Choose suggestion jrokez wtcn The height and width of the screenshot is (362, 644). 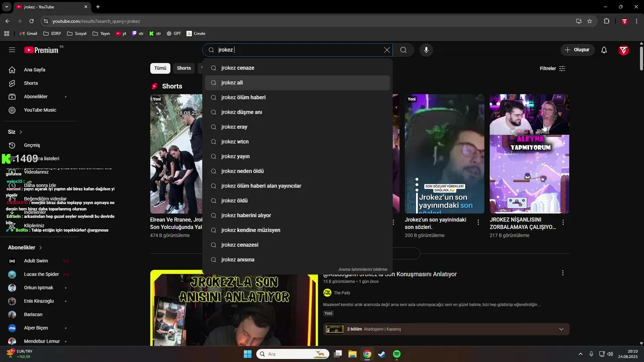pos(297,142)
